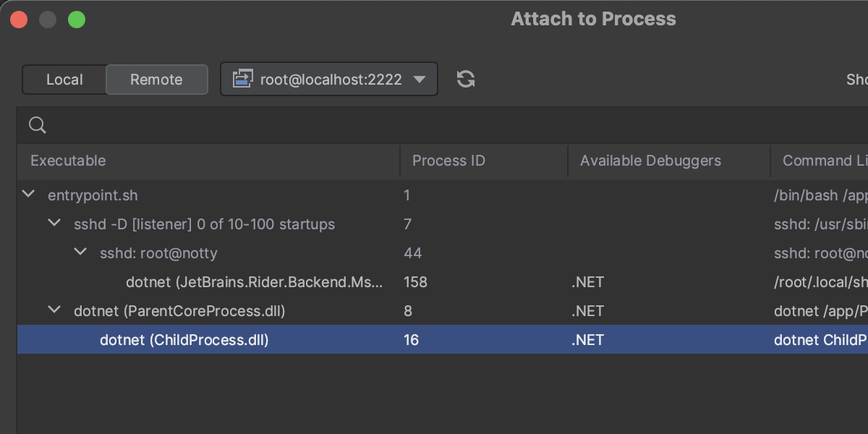Screen dimensions: 868x434
Task: Click into the process search field
Action: click(434, 126)
